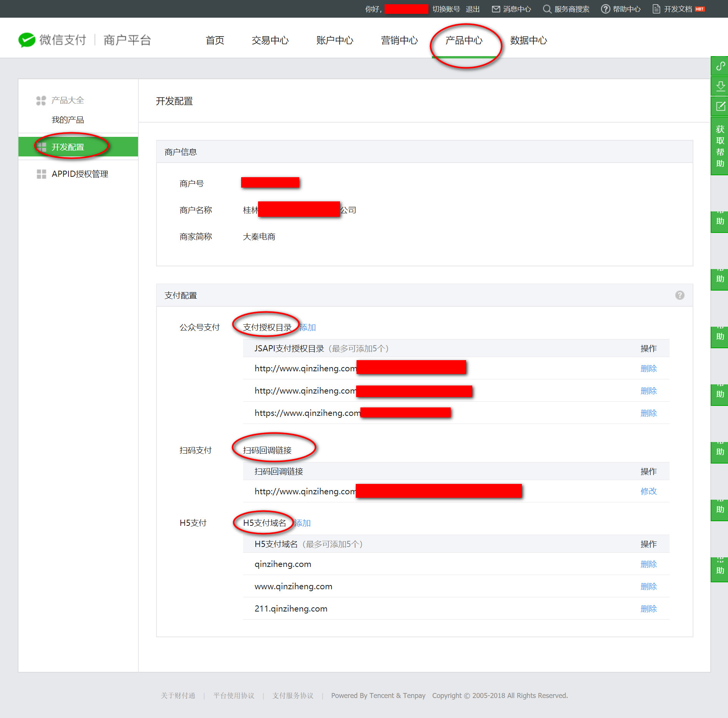Open the 首页 tab
This screenshot has width=728, height=718.
pyautogui.click(x=215, y=40)
